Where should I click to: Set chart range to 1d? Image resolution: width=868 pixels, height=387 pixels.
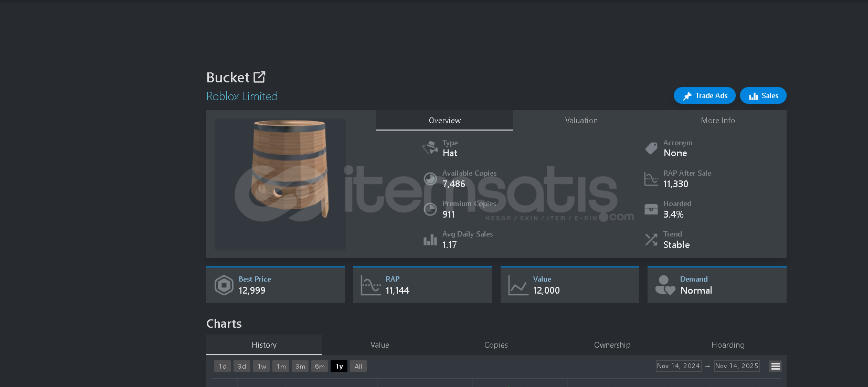[223, 366]
